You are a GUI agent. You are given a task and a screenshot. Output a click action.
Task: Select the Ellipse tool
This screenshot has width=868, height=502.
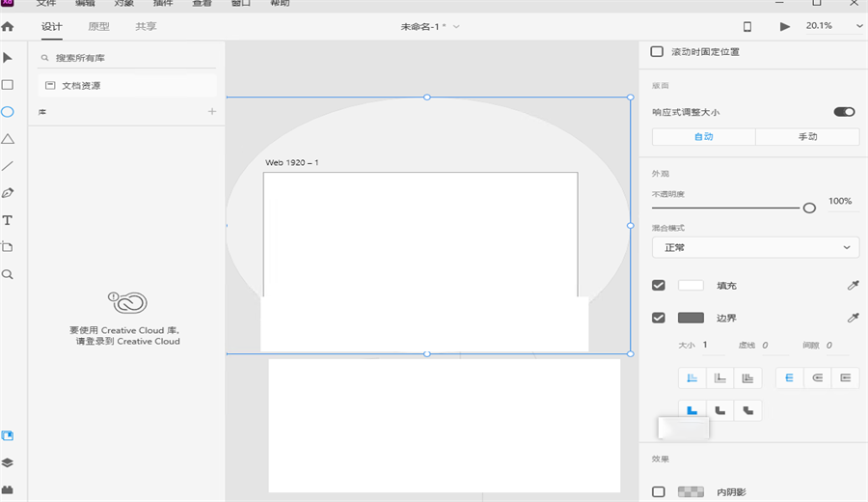click(8, 112)
